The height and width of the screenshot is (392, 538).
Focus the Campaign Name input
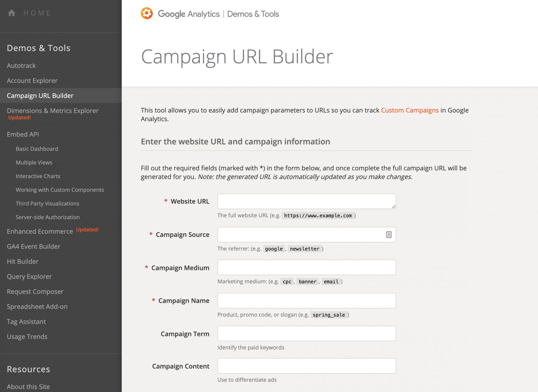306,301
